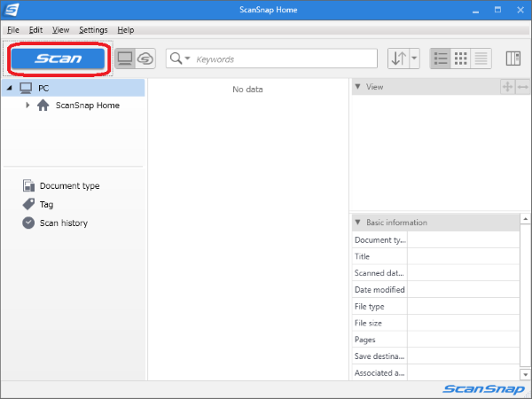Select list view with details icon
Image resolution: width=532 pixels, height=399 pixels.
click(x=441, y=59)
